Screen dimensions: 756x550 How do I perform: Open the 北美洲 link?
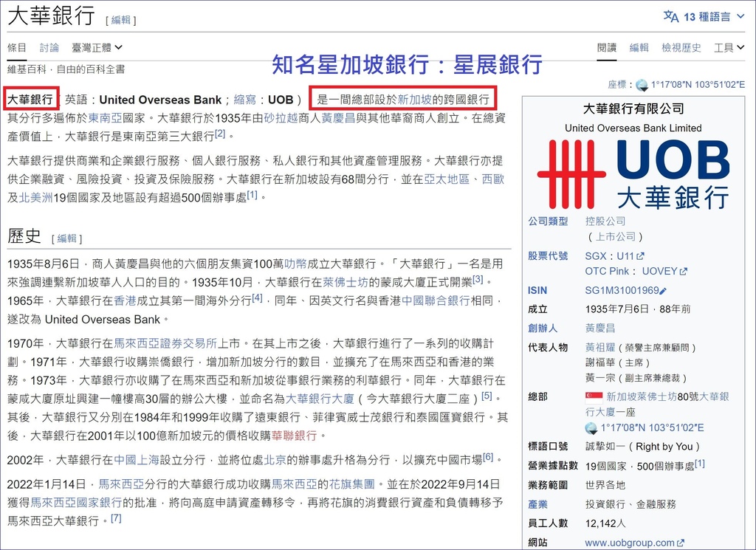[x=35, y=198]
